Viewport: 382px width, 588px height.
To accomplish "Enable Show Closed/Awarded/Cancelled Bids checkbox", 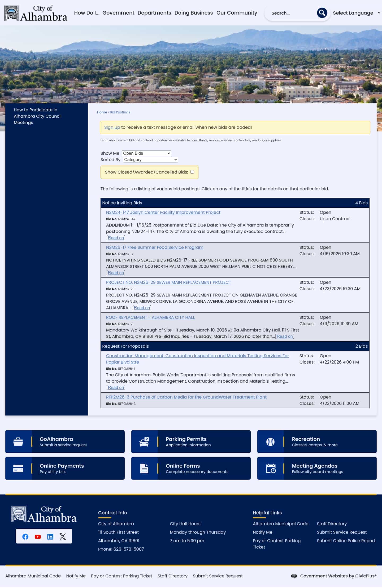I will pos(192,172).
